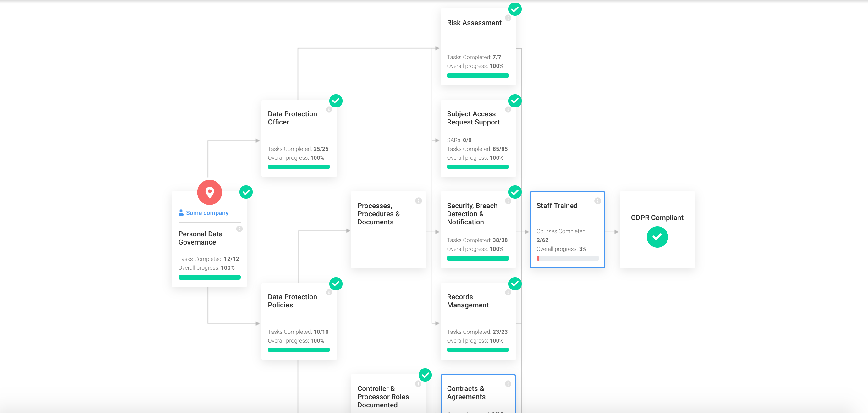Click info icon on Contracts & Agreements card

point(508,384)
